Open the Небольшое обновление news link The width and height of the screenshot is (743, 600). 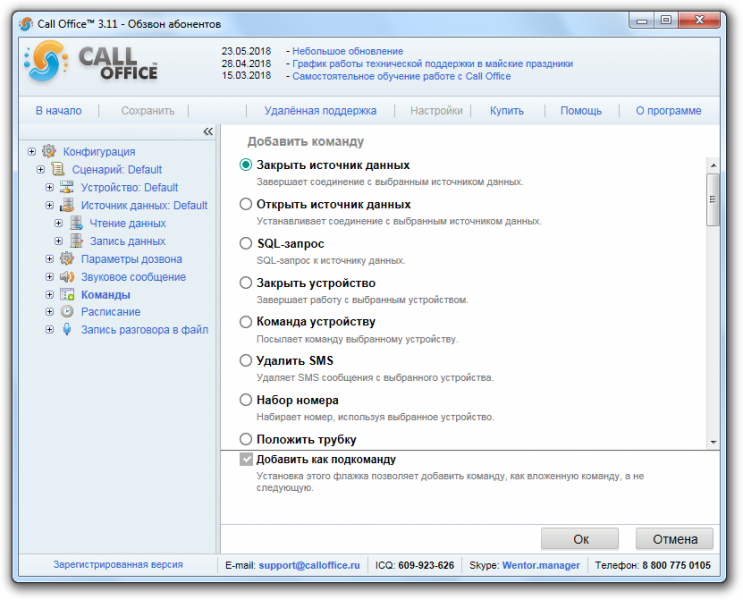click(348, 51)
